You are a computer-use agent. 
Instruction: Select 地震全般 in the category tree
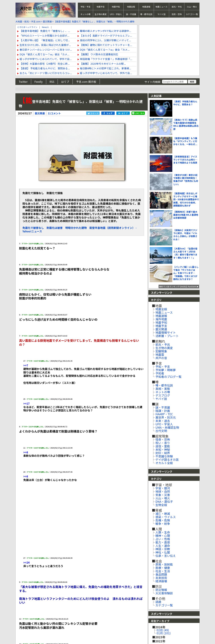coord(161,309)
